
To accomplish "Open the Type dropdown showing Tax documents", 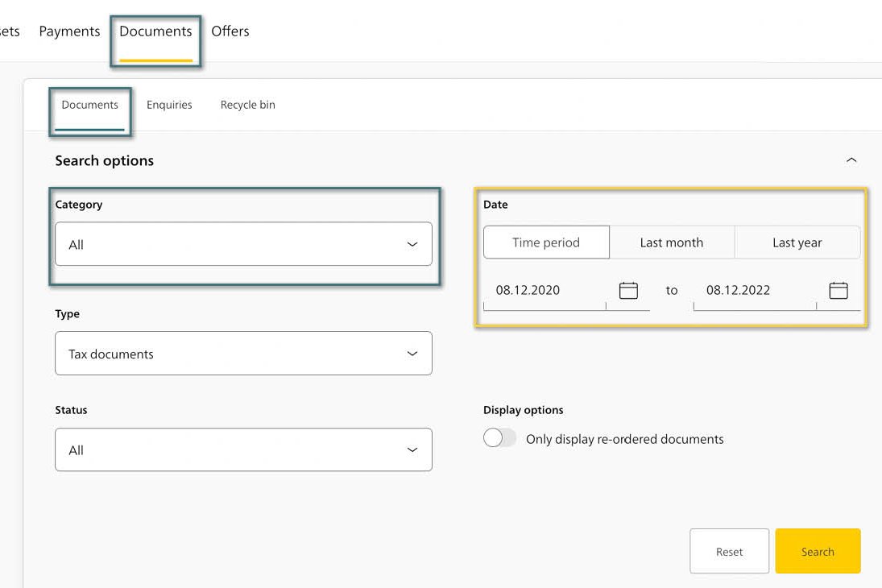I will tap(243, 354).
